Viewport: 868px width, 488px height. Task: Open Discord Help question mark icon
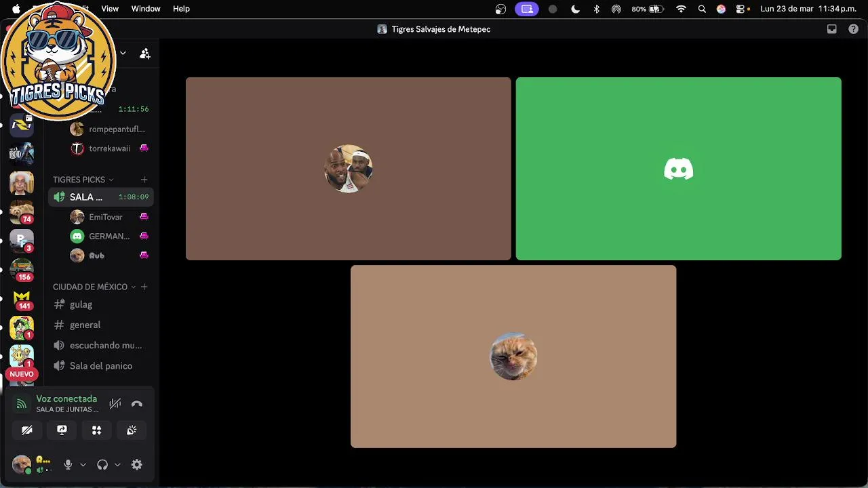(854, 29)
